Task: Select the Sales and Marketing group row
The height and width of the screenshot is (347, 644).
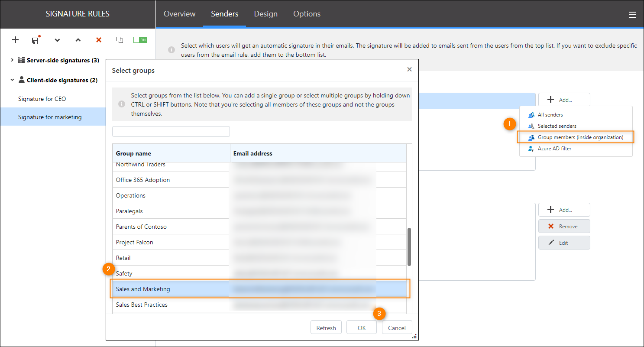Action: point(173,289)
